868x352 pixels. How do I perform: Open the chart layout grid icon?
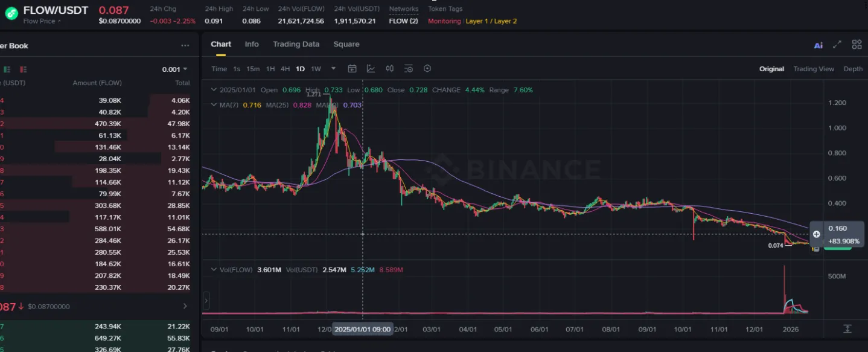point(857,45)
